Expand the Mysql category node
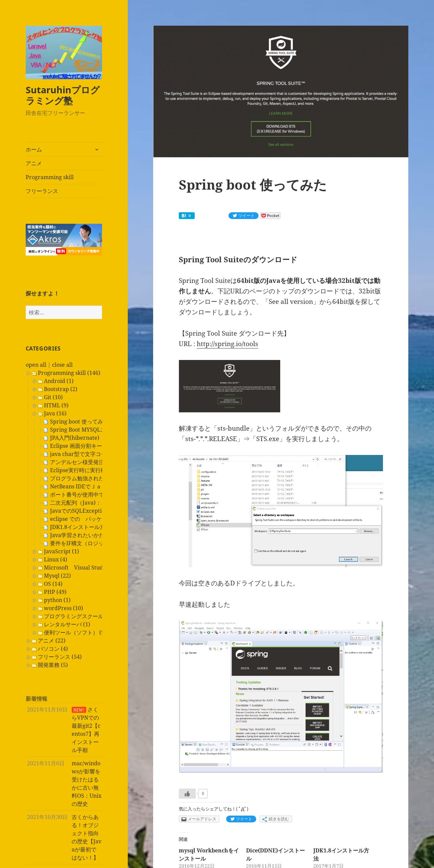434x868 pixels. (34, 576)
